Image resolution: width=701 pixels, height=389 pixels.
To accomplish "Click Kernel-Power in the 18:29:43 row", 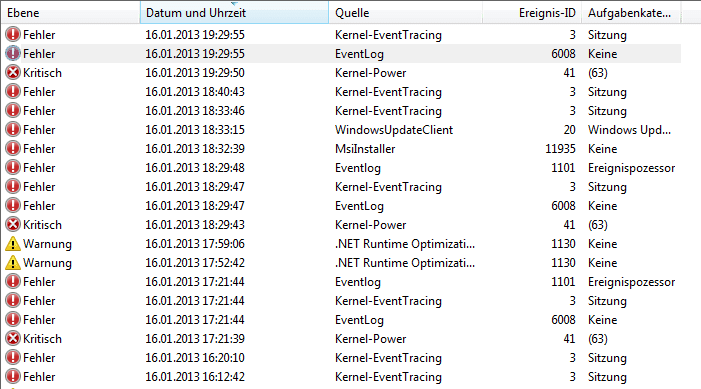I will [x=371, y=224].
